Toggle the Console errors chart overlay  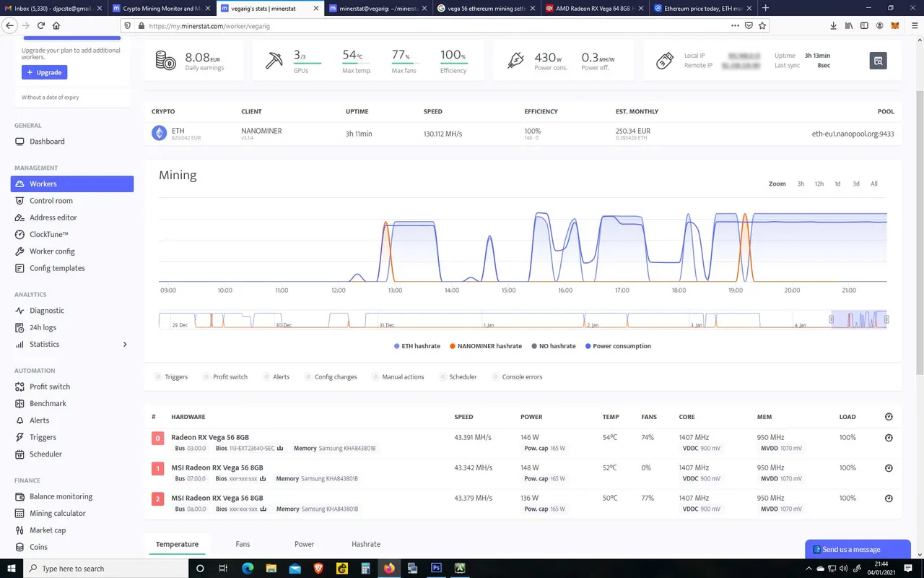[x=517, y=377]
